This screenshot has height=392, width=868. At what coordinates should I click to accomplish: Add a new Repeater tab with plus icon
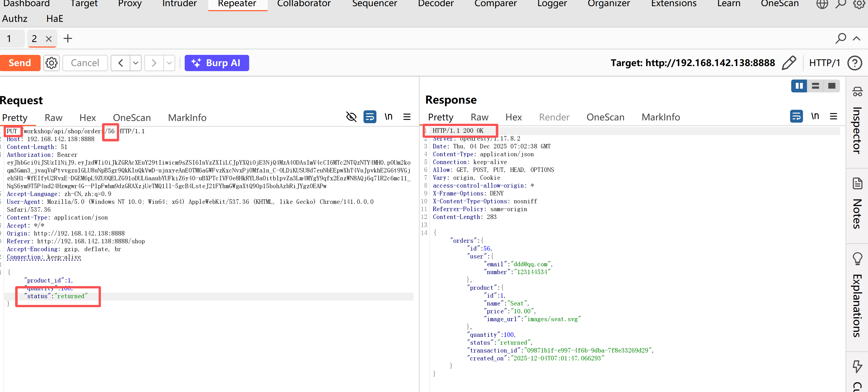pyautogui.click(x=68, y=38)
